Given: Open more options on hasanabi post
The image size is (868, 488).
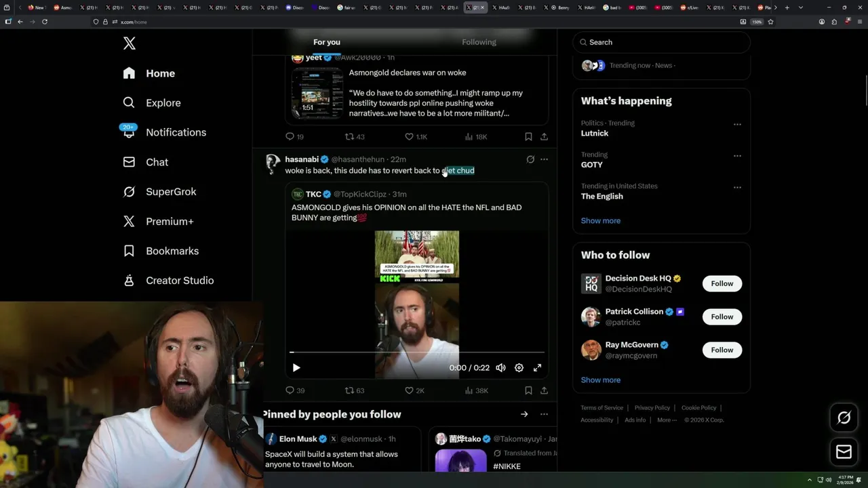Looking at the screenshot, I should [544, 159].
